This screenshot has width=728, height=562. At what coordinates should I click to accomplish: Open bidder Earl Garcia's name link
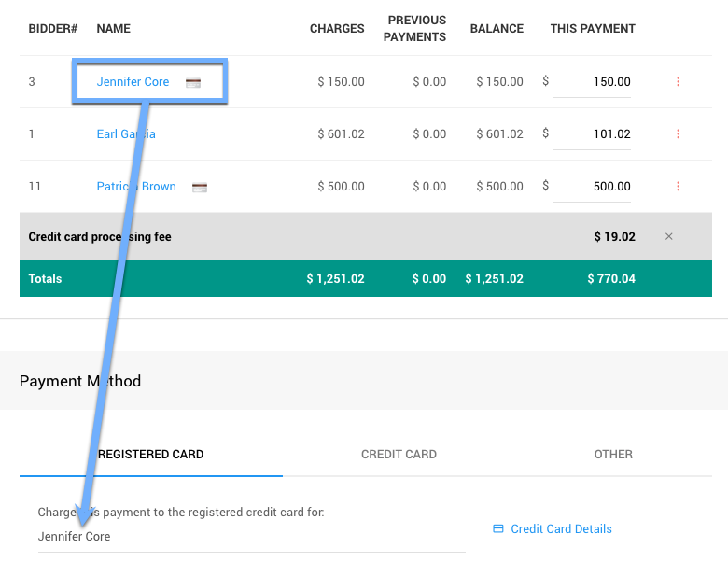(126, 134)
